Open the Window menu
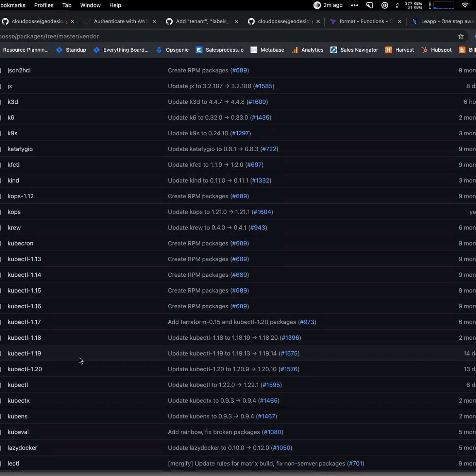 tap(90, 5)
